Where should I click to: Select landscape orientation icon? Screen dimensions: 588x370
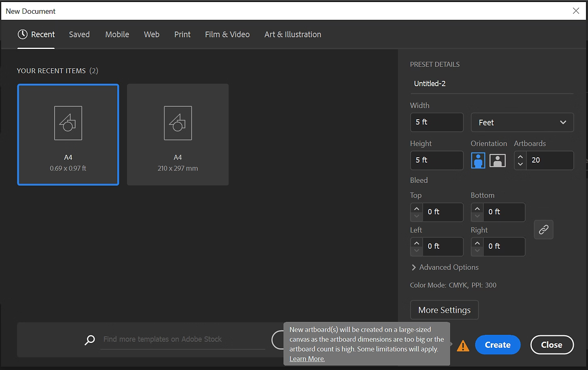[497, 161]
